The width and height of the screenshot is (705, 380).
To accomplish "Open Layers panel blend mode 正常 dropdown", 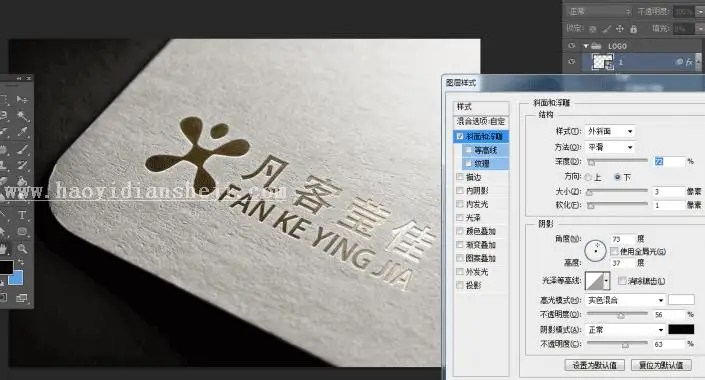I will 599,11.
